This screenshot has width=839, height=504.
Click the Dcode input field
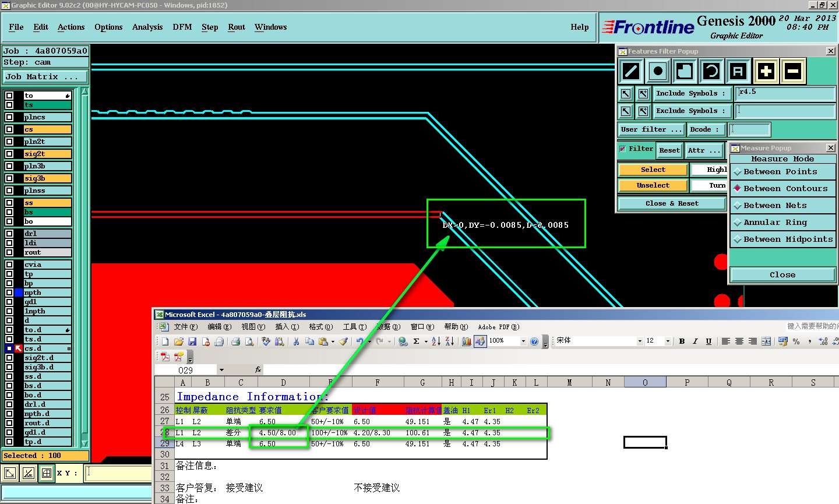(x=750, y=129)
